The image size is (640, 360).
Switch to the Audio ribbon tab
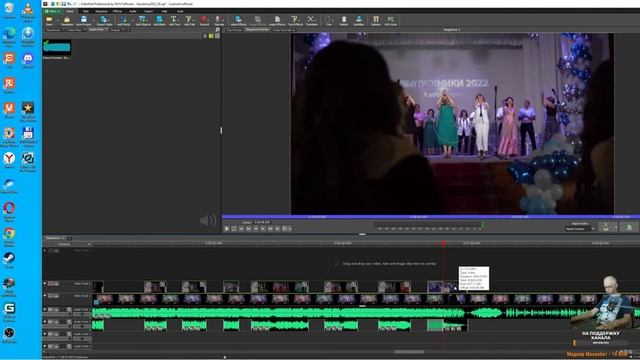(133, 11)
